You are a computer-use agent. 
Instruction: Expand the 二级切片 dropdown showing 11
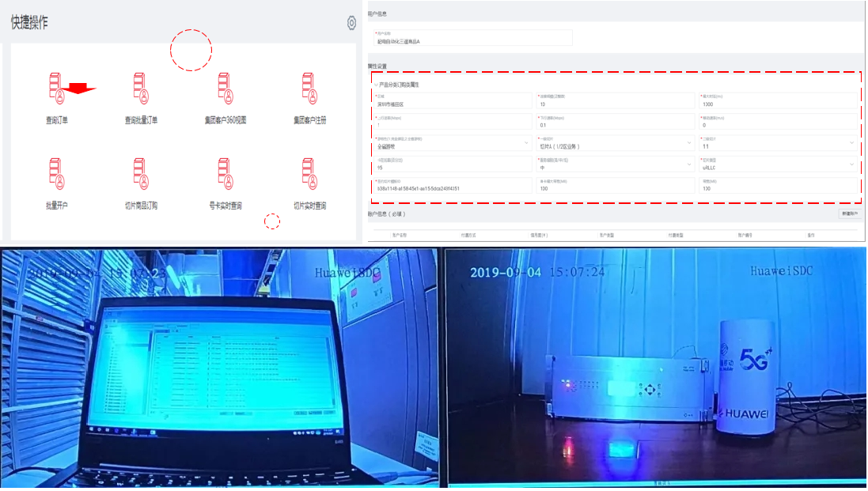(778, 146)
